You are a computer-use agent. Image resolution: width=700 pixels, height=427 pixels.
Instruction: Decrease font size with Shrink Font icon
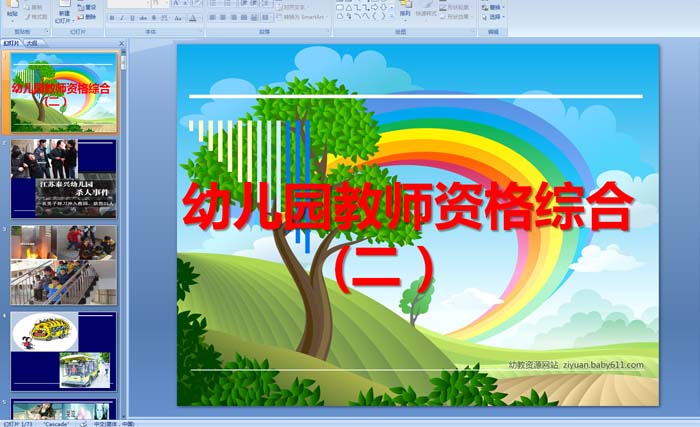pyautogui.click(x=185, y=3)
